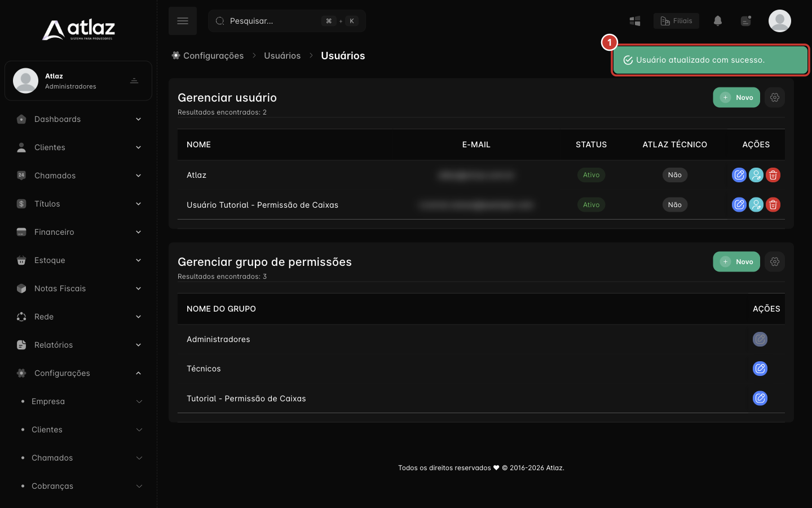Expand the Dashboards menu
This screenshot has width=812, height=508.
78,119
